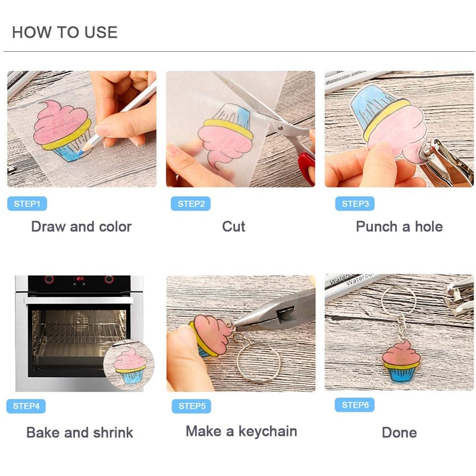Image resolution: width=476 pixels, height=476 pixels.
Task: Click the HOW TO USE heading
Action: tap(65, 32)
